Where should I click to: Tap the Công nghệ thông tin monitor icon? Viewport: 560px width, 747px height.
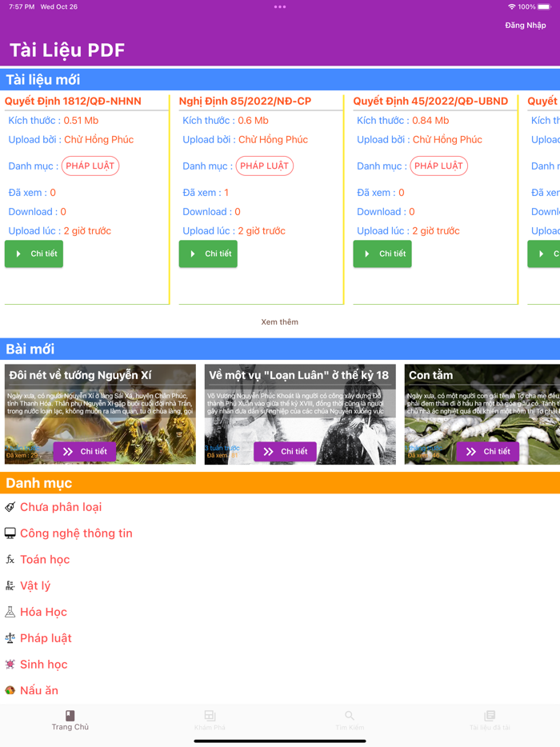tap(10, 533)
